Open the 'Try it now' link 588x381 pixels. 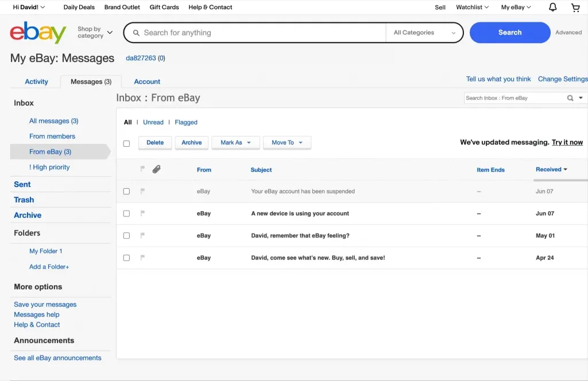pos(567,142)
